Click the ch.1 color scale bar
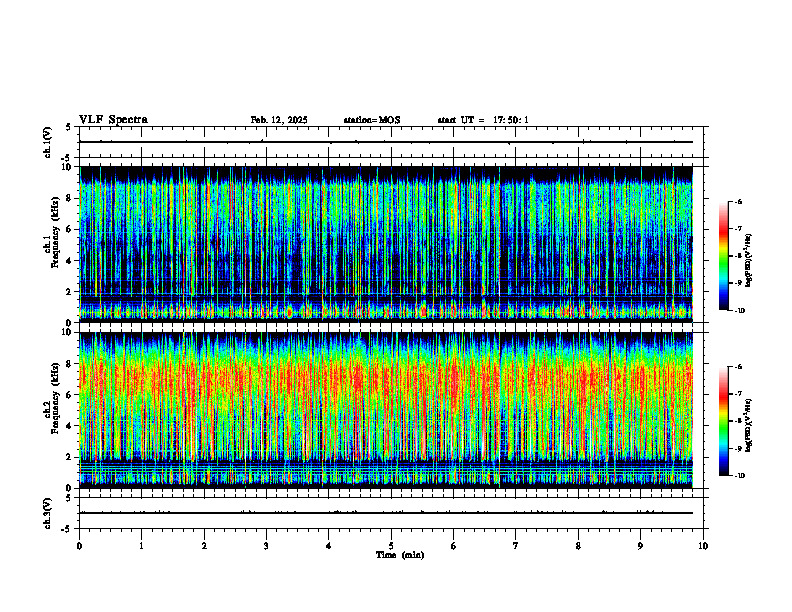792x612 pixels. coord(724,256)
